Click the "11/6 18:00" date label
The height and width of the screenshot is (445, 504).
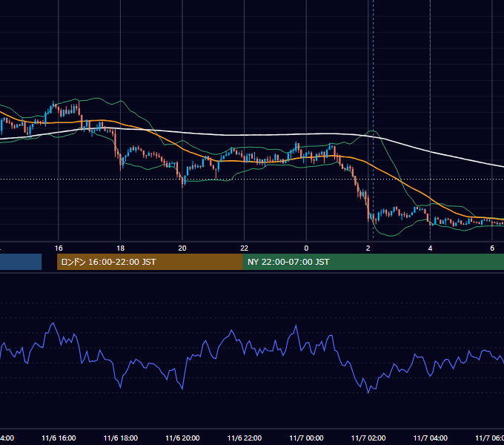click(121, 438)
